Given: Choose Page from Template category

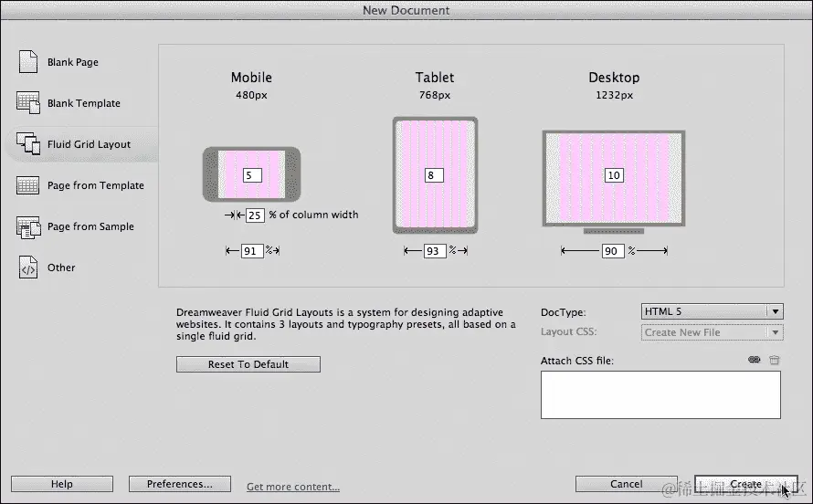Looking at the screenshot, I should [95, 185].
